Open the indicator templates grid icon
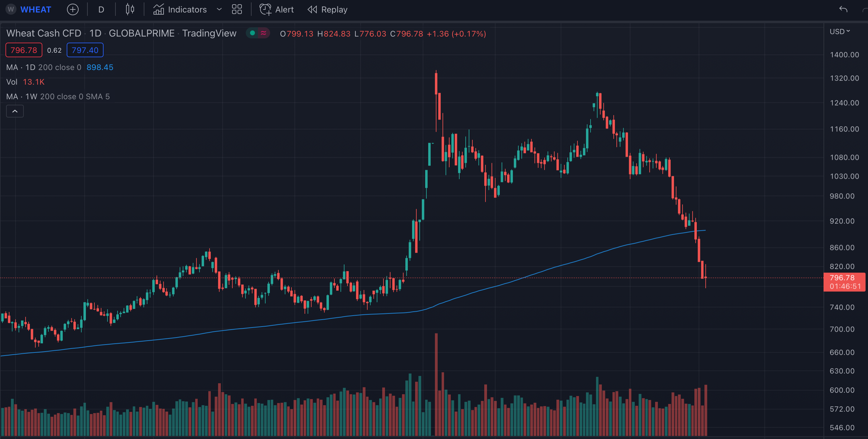 [237, 9]
